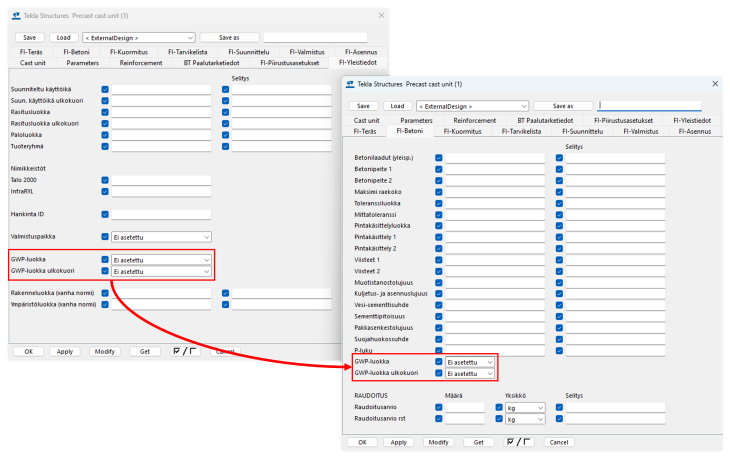Open GWP-luokka dropdown in back dialog
Screen dimensions: 730x458
(161, 260)
